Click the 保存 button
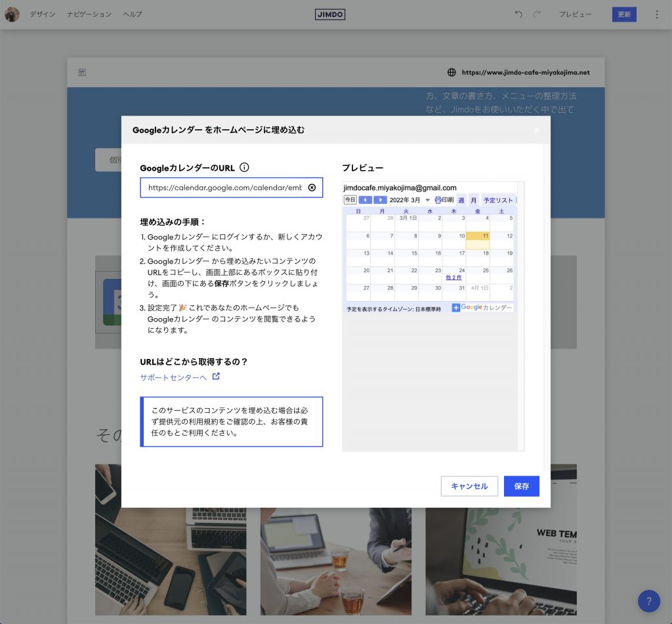Image resolution: width=672 pixels, height=624 pixels. pyautogui.click(x=522, y=486)
